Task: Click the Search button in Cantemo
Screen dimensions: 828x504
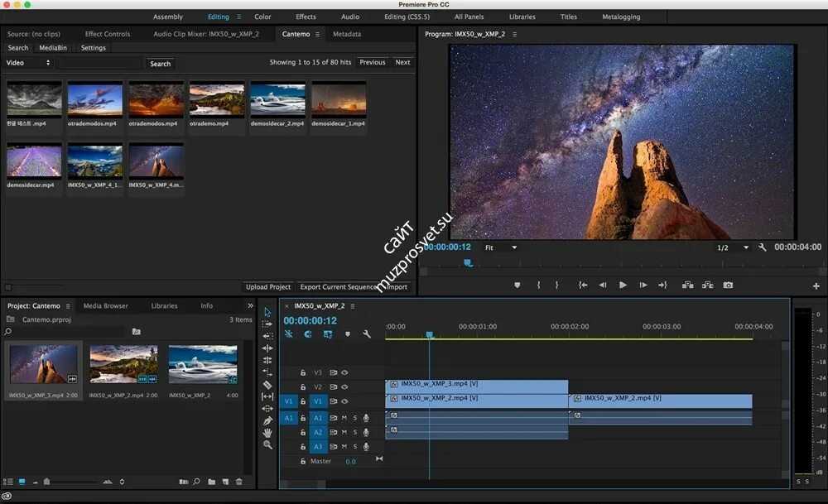Action: pos(160,64)
